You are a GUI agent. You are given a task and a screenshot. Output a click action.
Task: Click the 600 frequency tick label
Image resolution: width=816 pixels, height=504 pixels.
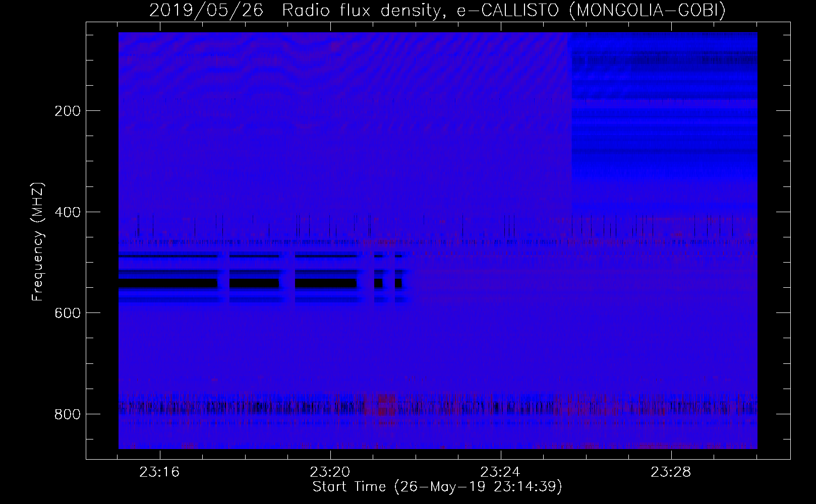tap(67, 312)
